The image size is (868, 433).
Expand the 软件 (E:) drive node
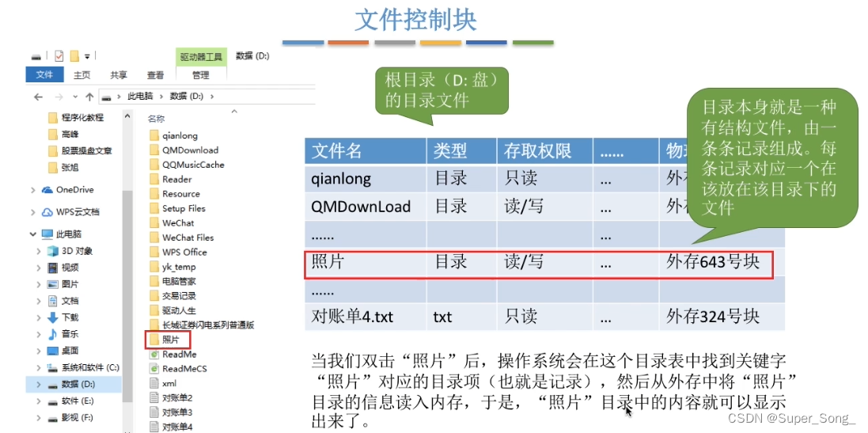click(x=39, y=401)
